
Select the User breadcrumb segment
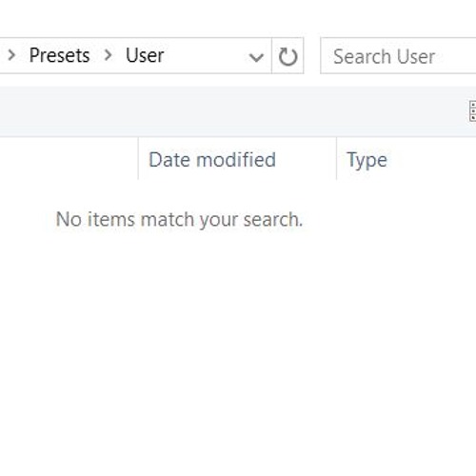pos(145,55)
